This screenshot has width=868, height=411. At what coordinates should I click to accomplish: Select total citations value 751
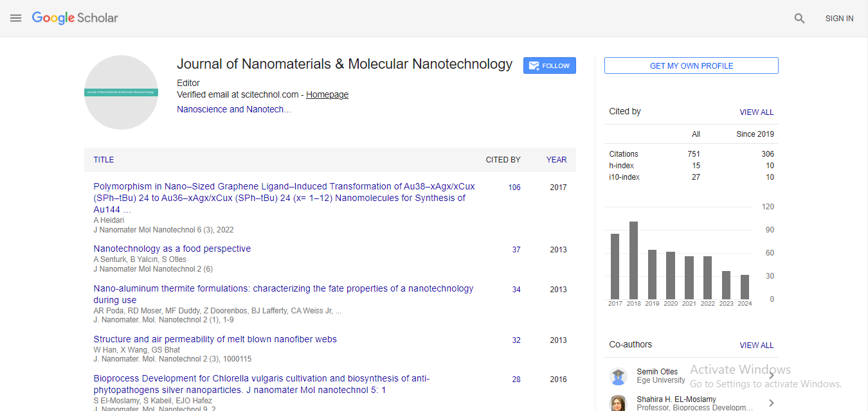click(x=694, y=154)
